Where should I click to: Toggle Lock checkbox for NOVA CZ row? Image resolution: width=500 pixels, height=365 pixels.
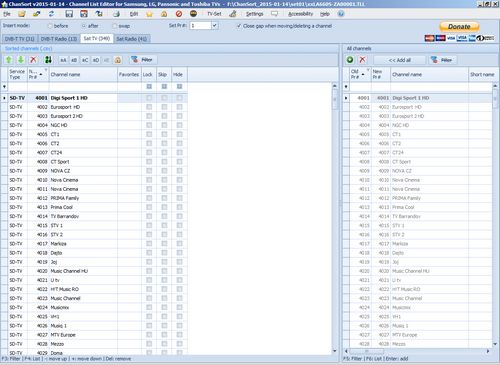click(x=149, y=171)
